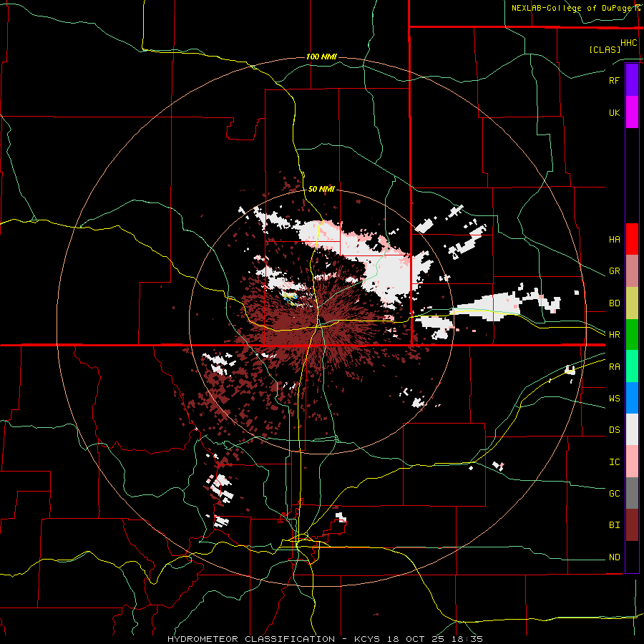Click the light green RA legend swatch
The height and width of the screenshot is (644, 644).
pos(632,366)
